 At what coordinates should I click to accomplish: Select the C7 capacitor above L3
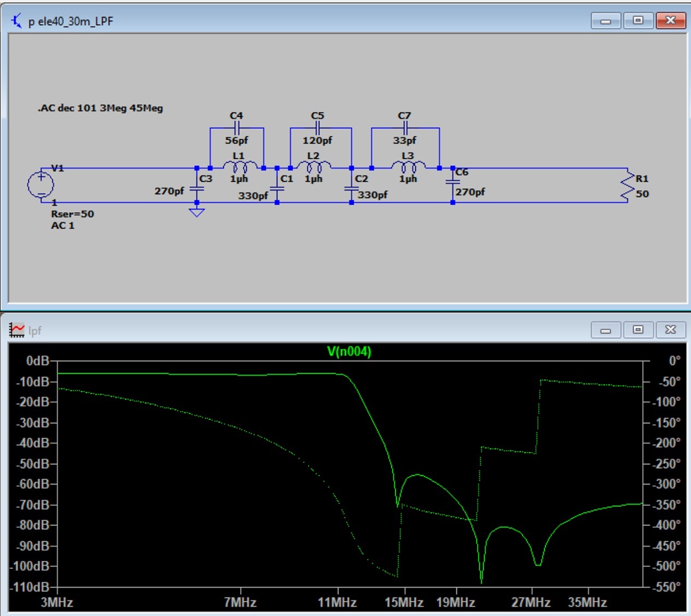(404, 128)
